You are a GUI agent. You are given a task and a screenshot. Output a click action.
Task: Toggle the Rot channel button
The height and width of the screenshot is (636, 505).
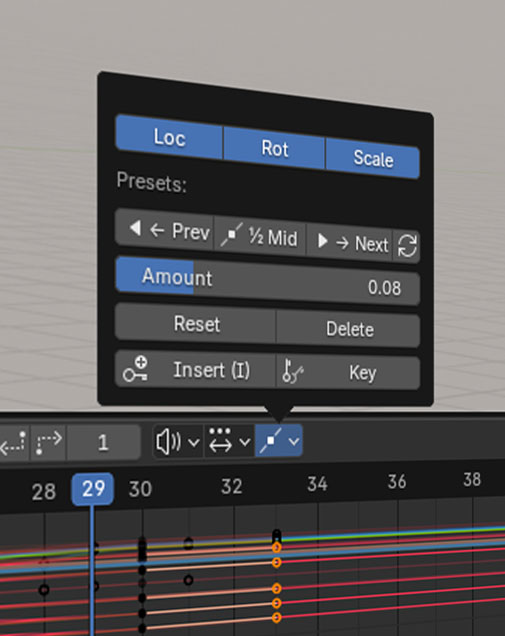[x=275, y=148]
